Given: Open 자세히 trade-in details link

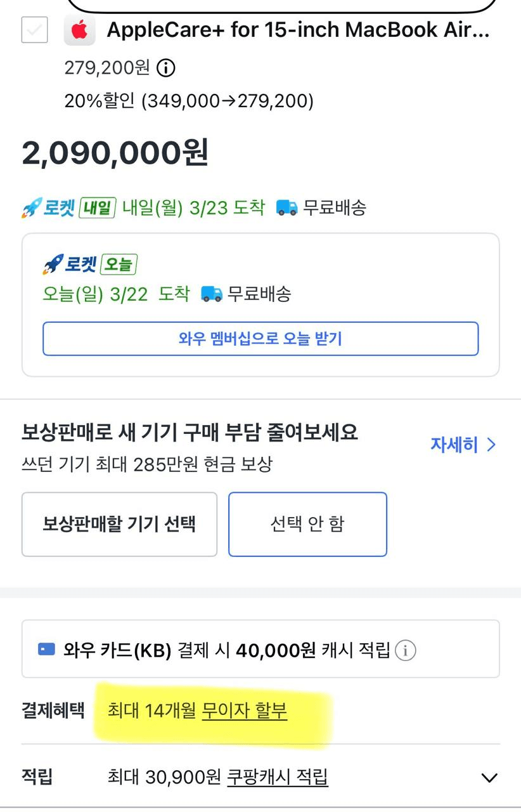Looking at the screenshot, I should point(454,445).
